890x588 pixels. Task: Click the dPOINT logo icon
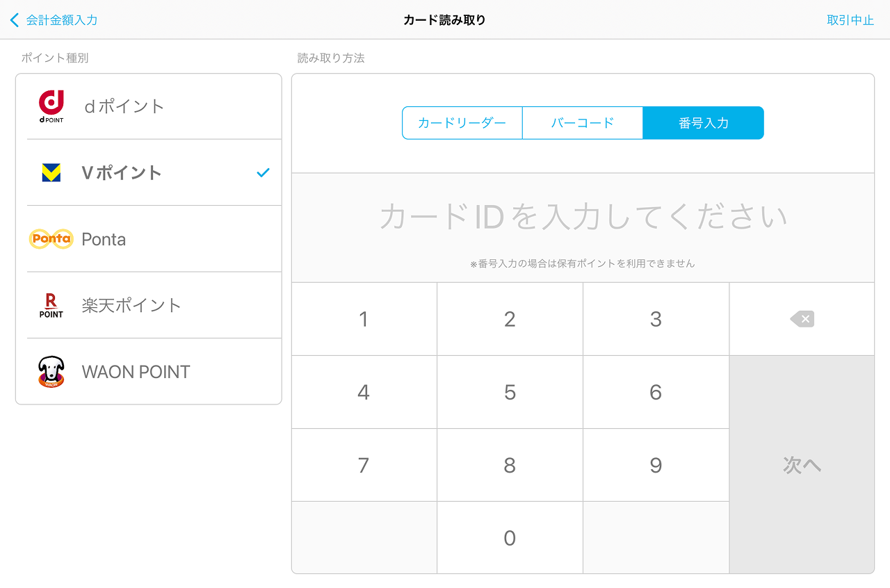tap(51, 106)
